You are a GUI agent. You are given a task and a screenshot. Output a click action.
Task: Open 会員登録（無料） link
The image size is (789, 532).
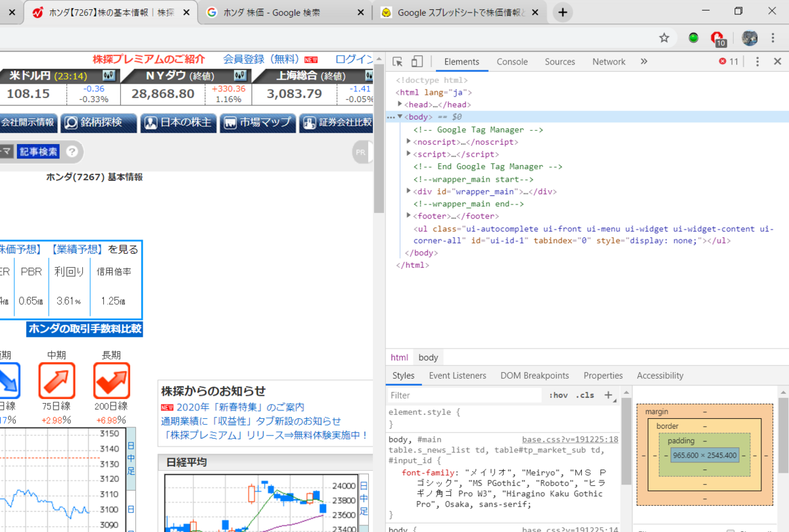(261, 59)
